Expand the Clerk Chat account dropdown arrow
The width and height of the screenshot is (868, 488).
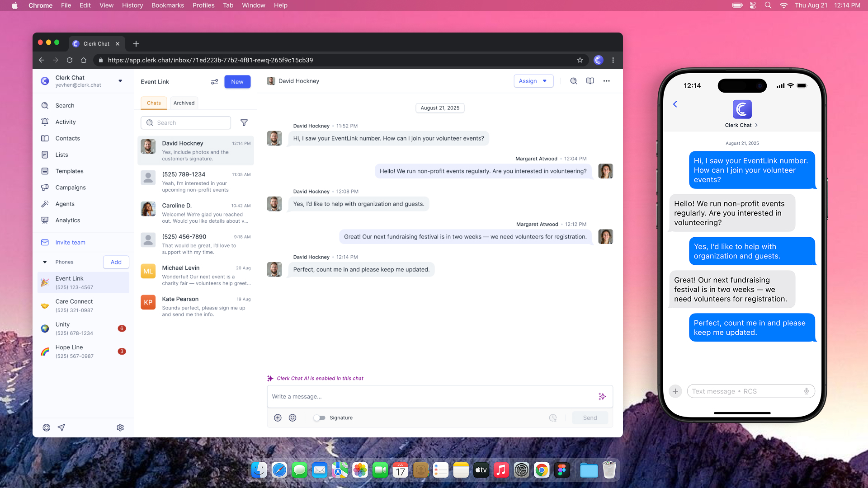[120, 81]
